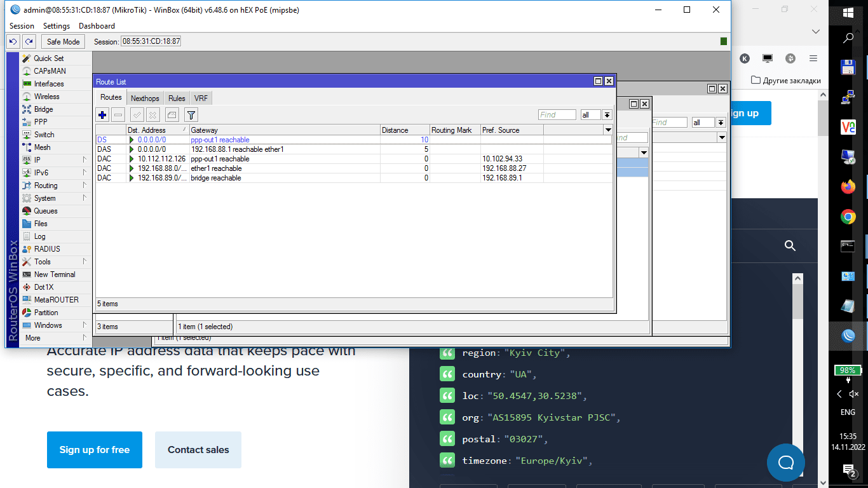
Task: Mute or unmute the system volume icon
Action: pos(854,394)
